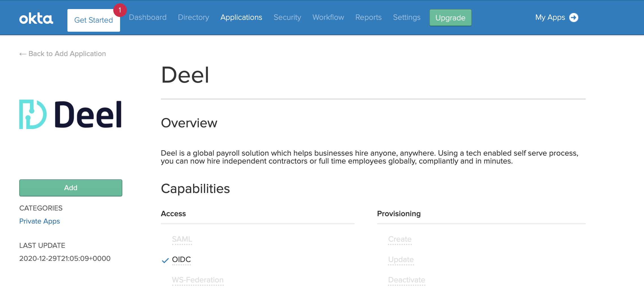644x292 pixels.
Task: Click the back arrow icon
Action: click(23, 54)
